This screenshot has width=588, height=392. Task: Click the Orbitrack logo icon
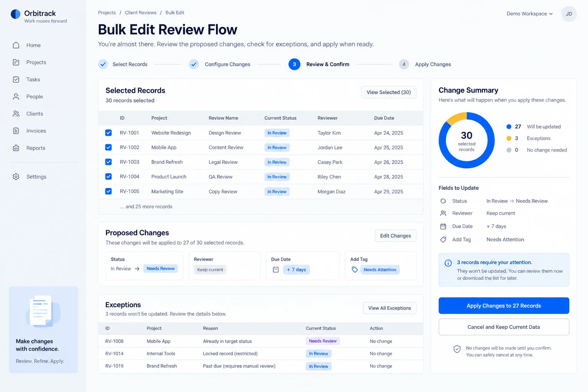point(16,14)
